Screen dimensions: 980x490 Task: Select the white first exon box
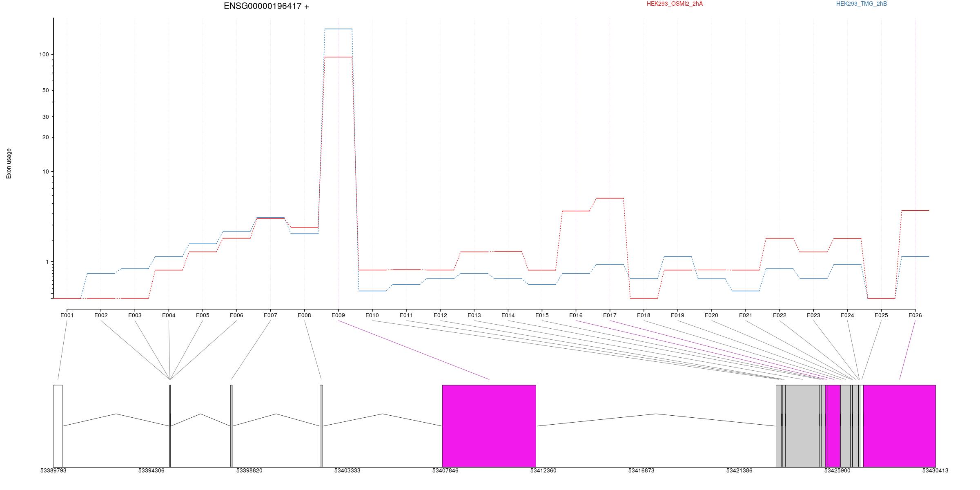[58, 426]
